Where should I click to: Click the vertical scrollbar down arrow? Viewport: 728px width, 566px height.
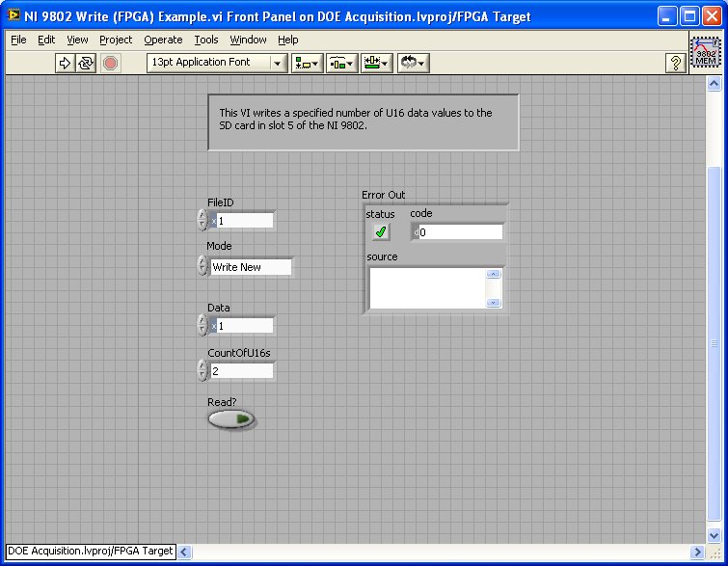pyautogui.click(x=714, y=535)
